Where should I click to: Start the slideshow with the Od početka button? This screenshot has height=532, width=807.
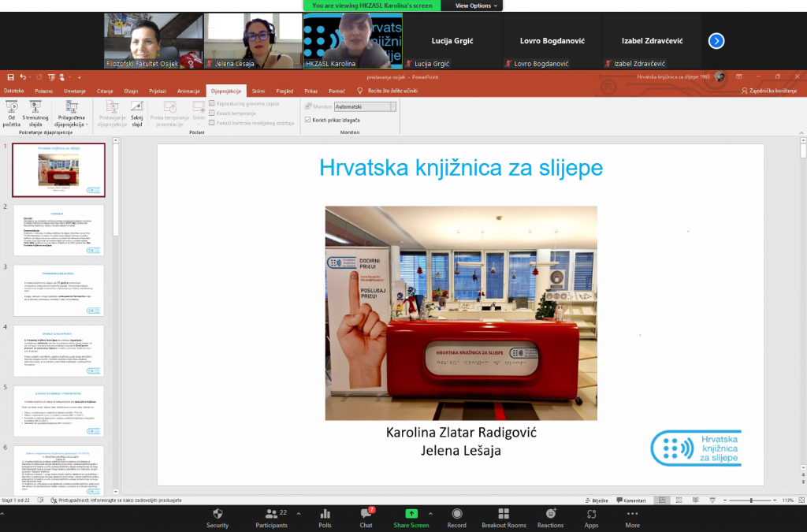pyautogui.click(x=12, y=113)
